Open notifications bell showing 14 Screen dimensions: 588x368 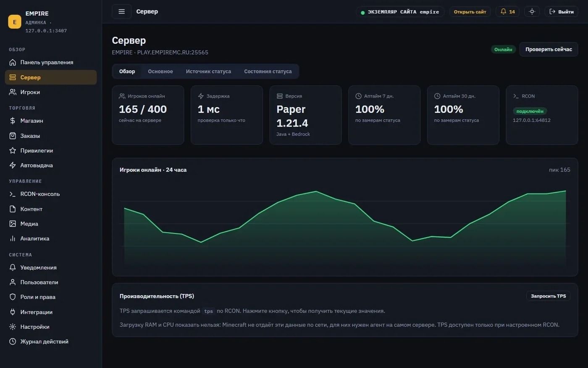507,12
